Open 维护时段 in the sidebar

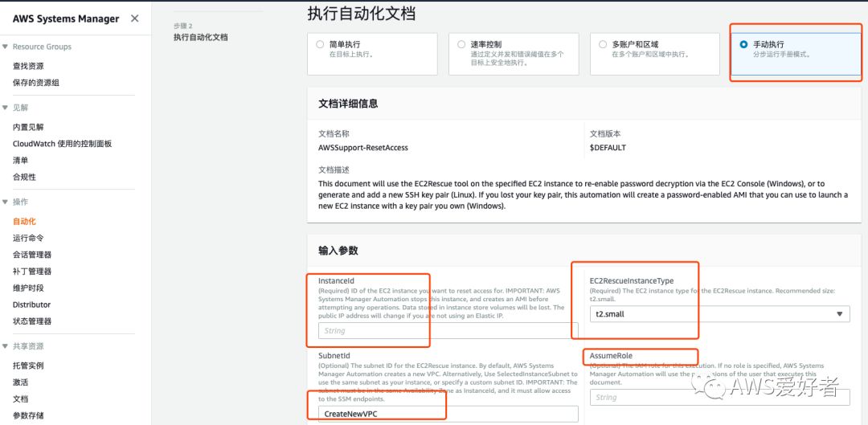tap(28, 288)
